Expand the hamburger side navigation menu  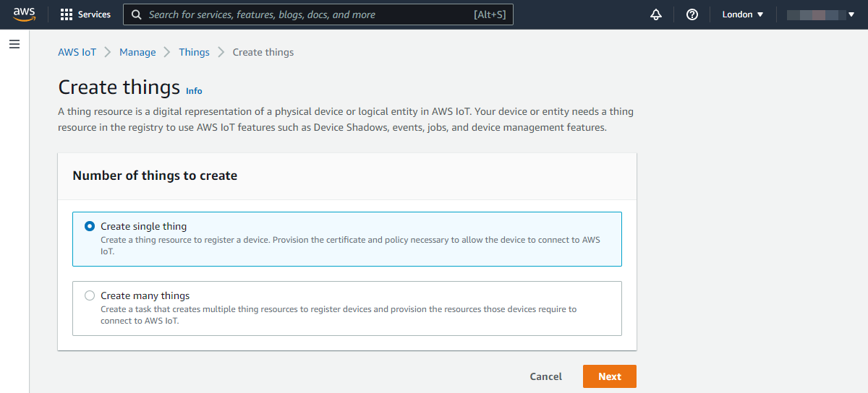(14, 45)
